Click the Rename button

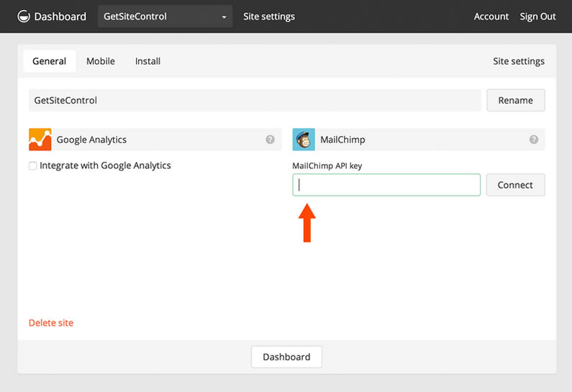point(516,100)
